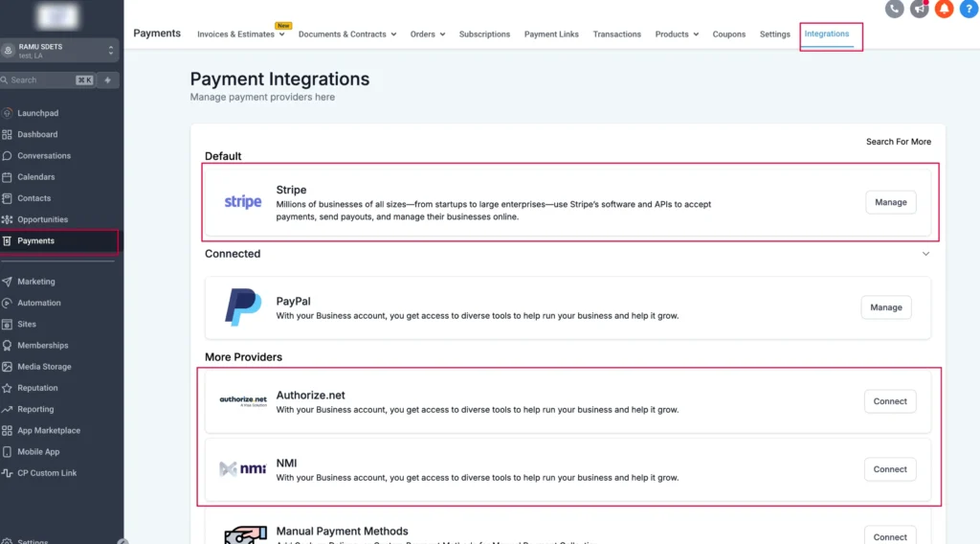Click the sidebar Search field
This screenshot has width=980, height=544.
pos(48,80)
